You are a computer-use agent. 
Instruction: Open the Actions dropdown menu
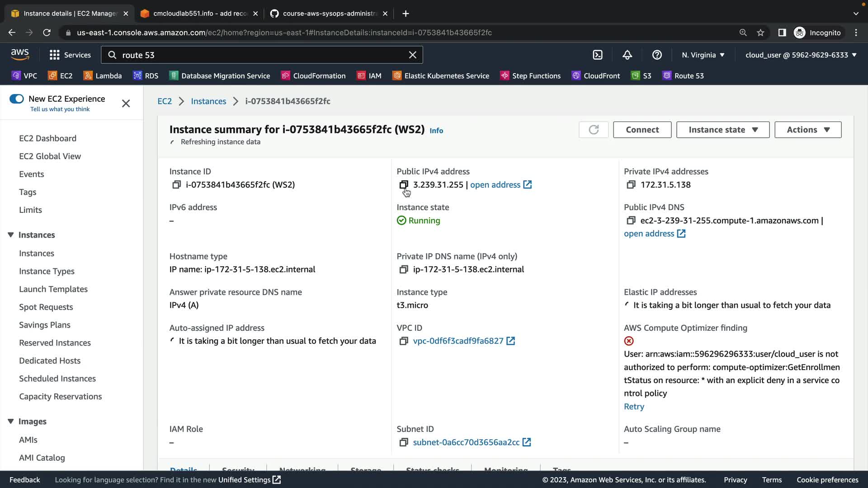click(807, 130)
